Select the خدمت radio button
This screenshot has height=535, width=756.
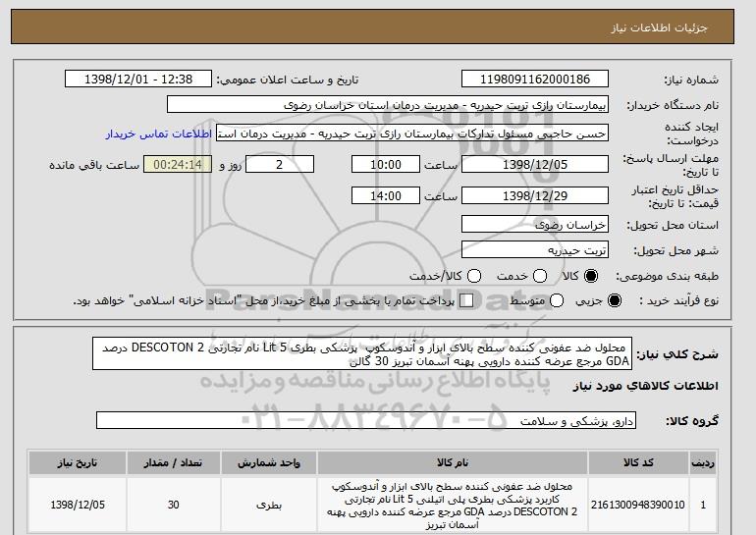point(540,276)
